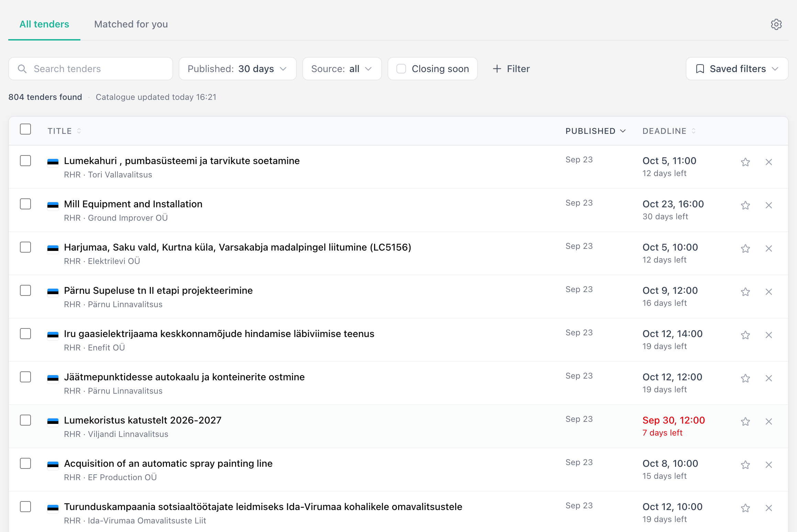Star the Pärnu Supeluse tn tender
Image resolution: width=797 pixels, height=532 pixels.
click(745, 292)
